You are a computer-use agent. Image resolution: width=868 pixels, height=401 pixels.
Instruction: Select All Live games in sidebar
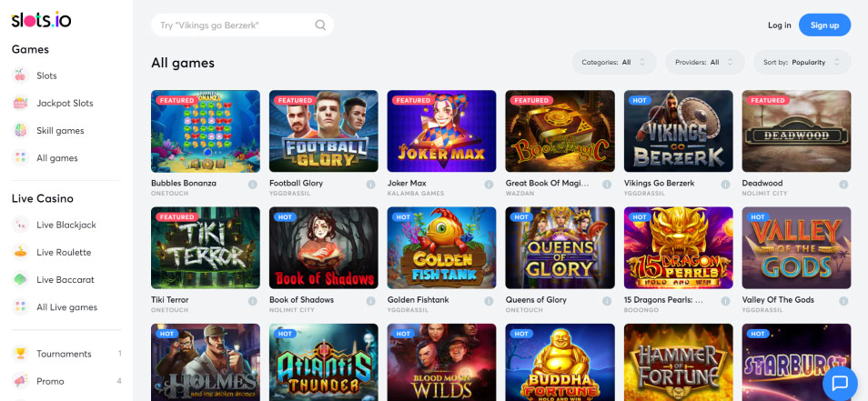point(66,307)
